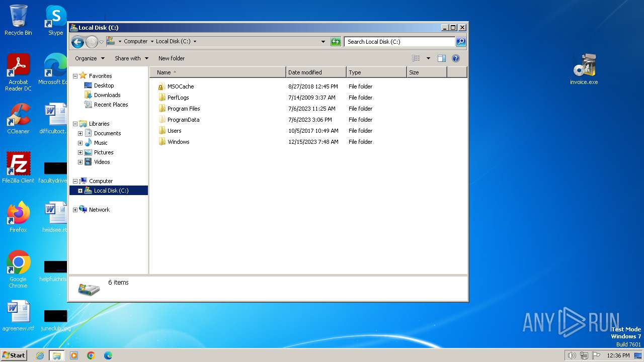Open the Share with menu
Image resolution: width=644 pixels, height=362 pixels.
pos(131,58)
